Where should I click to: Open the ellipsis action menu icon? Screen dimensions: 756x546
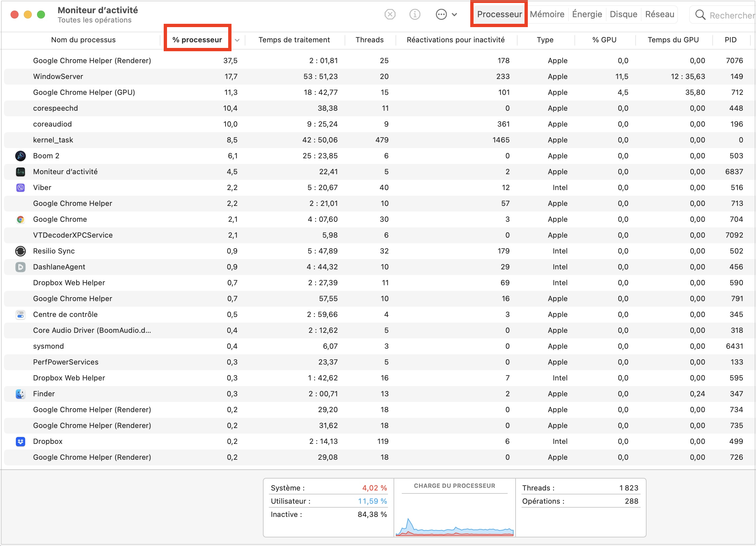[x=441, y=14]
